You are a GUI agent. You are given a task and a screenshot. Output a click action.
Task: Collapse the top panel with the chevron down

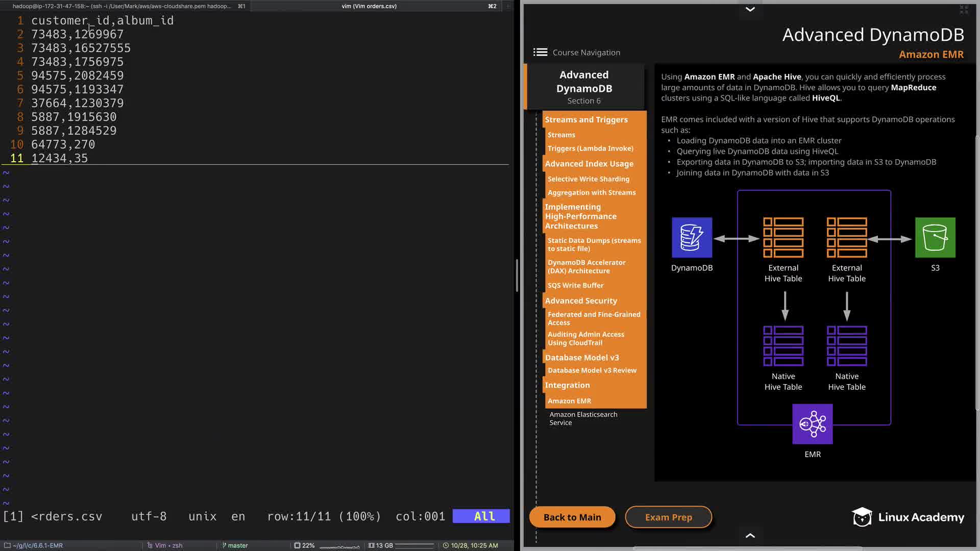click(750, 9)
